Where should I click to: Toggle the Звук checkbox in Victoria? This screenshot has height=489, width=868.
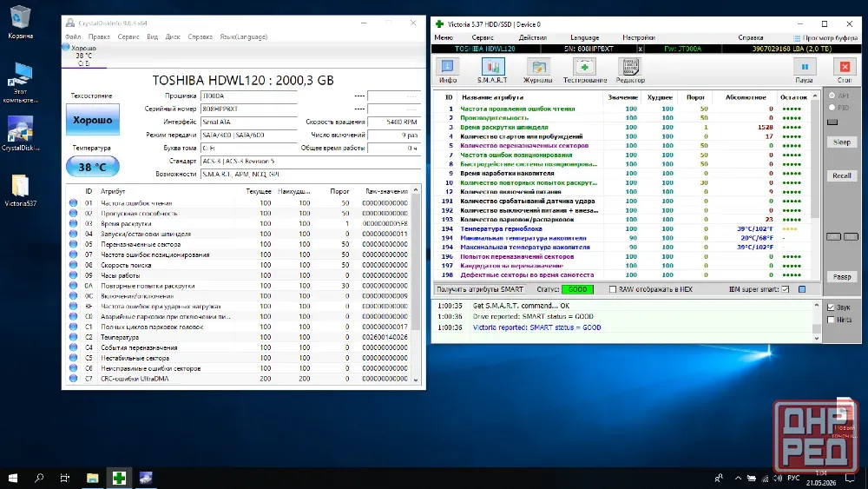(831, 307)
